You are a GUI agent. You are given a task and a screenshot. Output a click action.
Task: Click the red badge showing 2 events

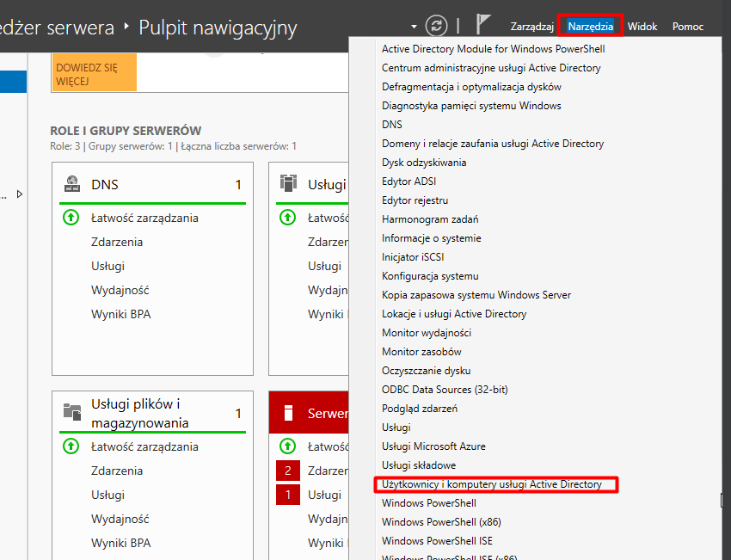[287, 471]
